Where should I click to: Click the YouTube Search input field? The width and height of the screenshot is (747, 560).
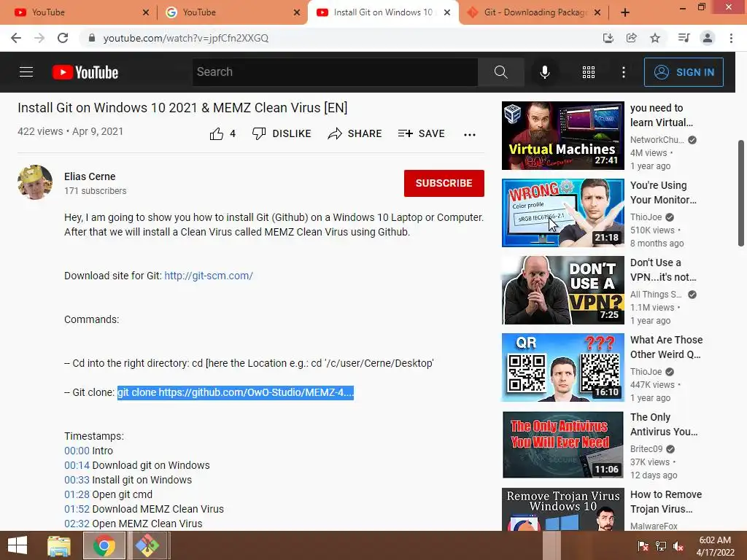click(335, 72)
